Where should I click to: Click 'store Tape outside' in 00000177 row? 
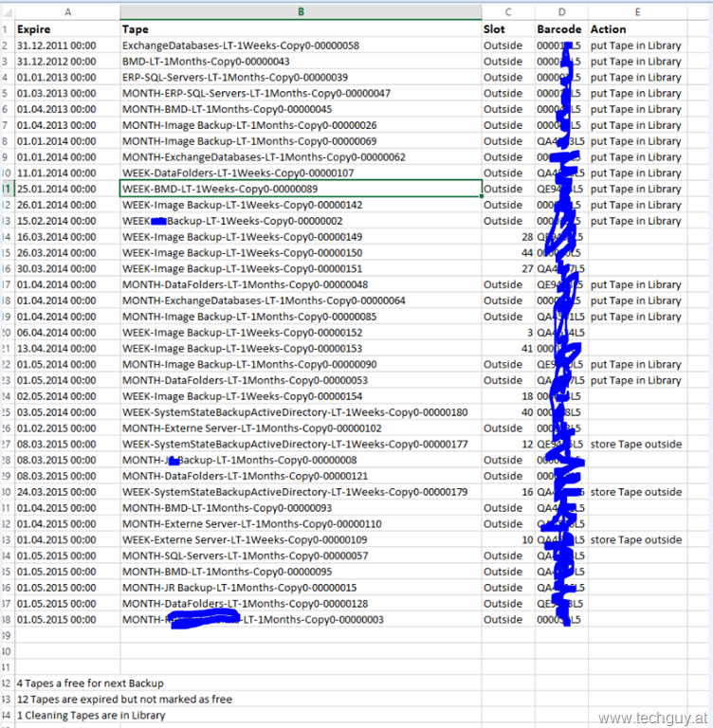pyautogui.click(x=636, y=445)
